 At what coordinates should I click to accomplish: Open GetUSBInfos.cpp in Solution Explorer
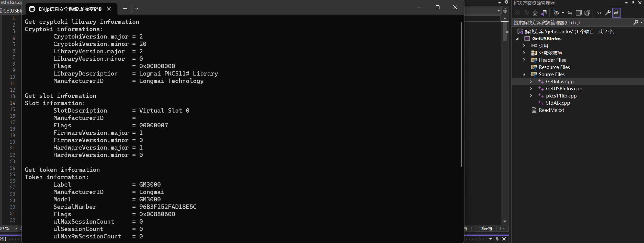pyautogui.click(x=564, y=89)
